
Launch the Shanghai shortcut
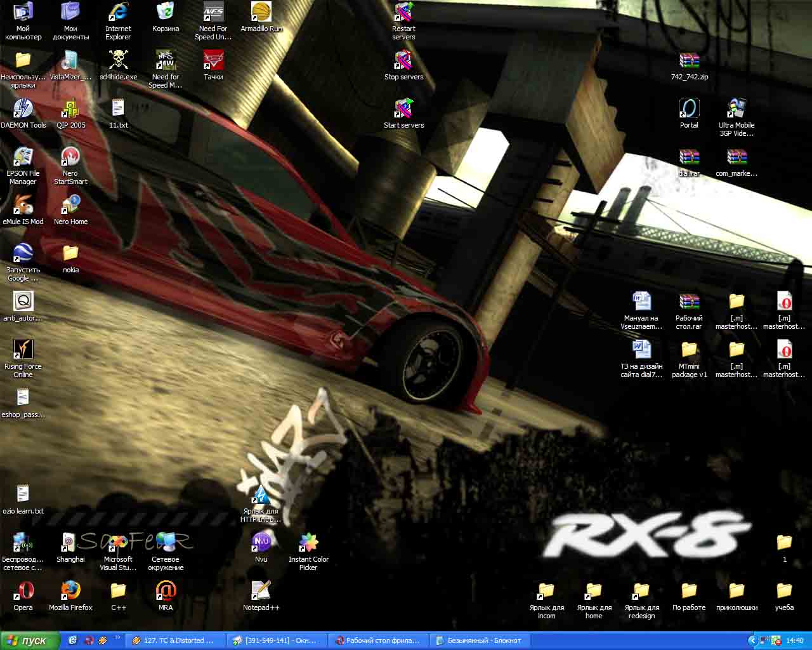coord(70,548)
